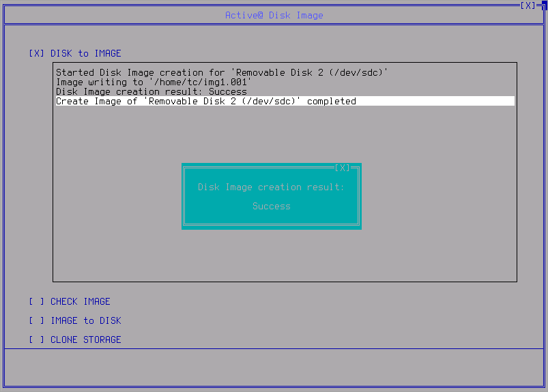Click 'Disk Image creation result:' dialog message

[271, 187]
